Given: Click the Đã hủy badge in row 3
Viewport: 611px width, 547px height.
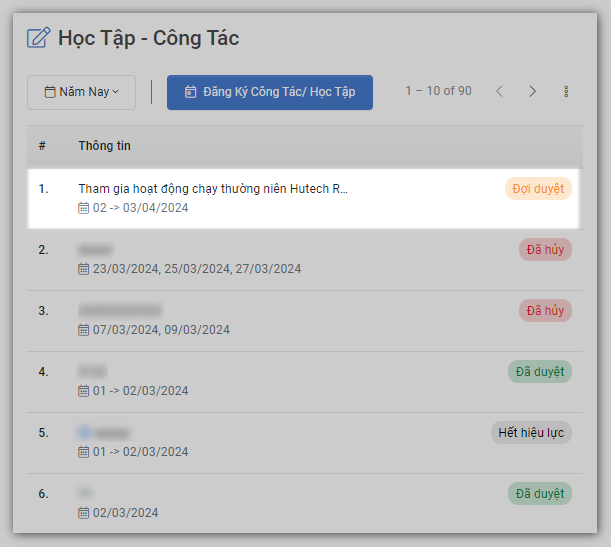Looking at the screenshot, I should (545, 310).
